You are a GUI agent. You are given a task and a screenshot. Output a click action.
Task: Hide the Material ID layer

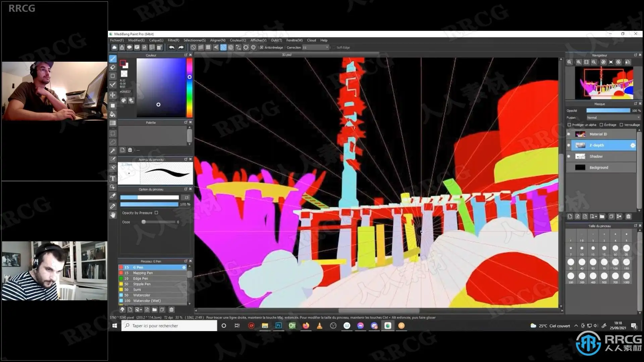click(569, 134)
